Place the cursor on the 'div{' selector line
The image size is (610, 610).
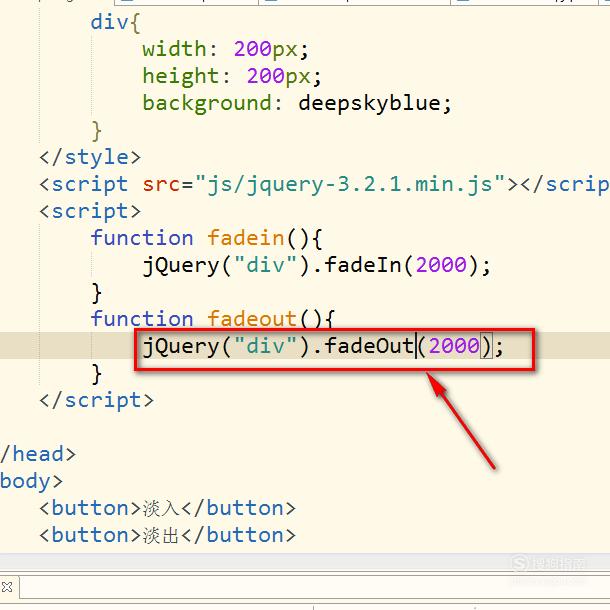tap(115, 22)
